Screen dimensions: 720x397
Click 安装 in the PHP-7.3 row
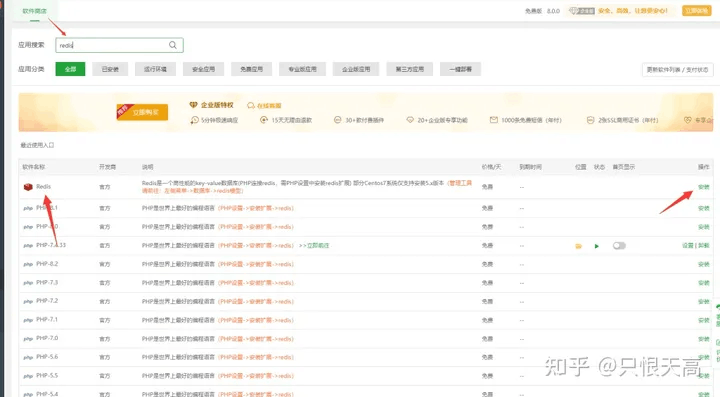[x=703, y=283]
